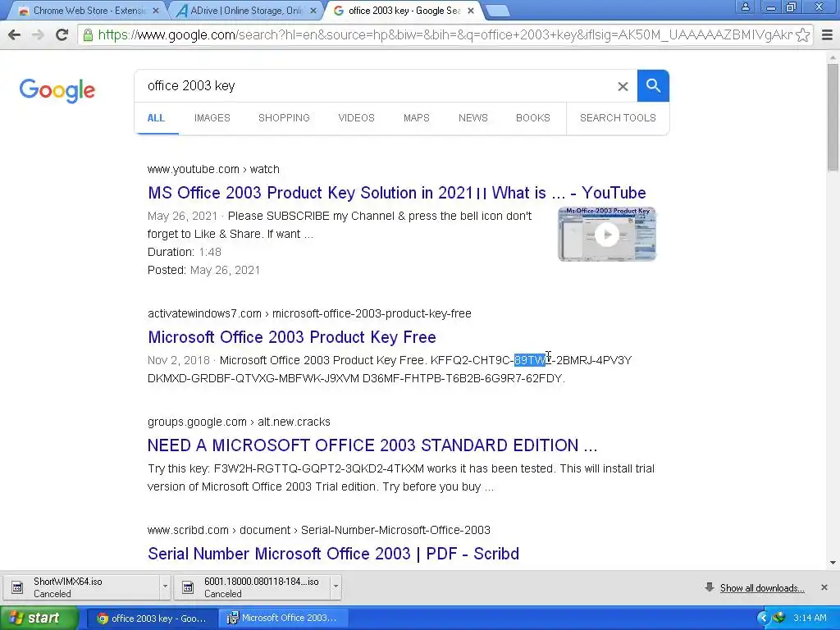Clear the search box with the X icon
Screen dimensions: 840x630
(x=623, y=86)
